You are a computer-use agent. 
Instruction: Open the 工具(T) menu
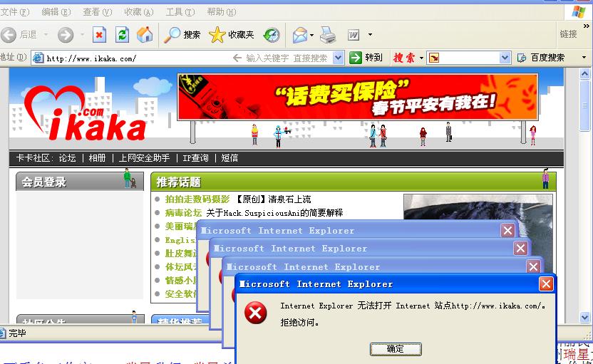[x=180, y=12]
